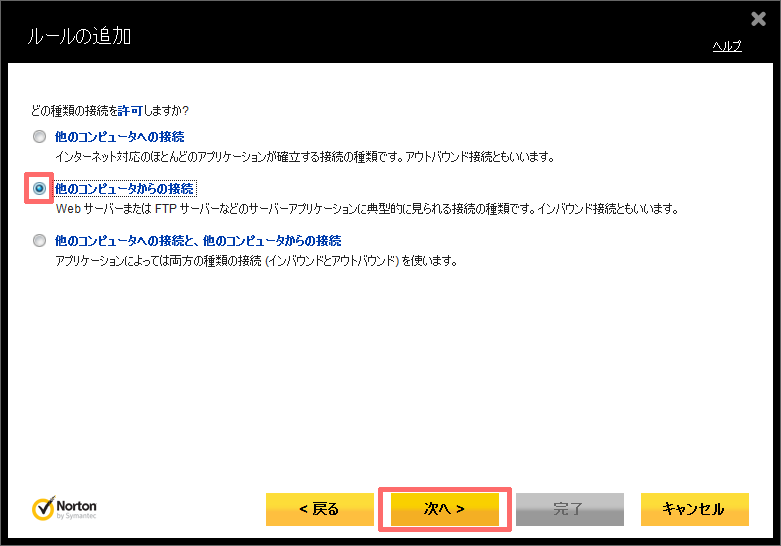Click the description about インバウンドとアウトバウンド connections
Image resolution: width=781 pixels, height=546 pixels.
256,262
